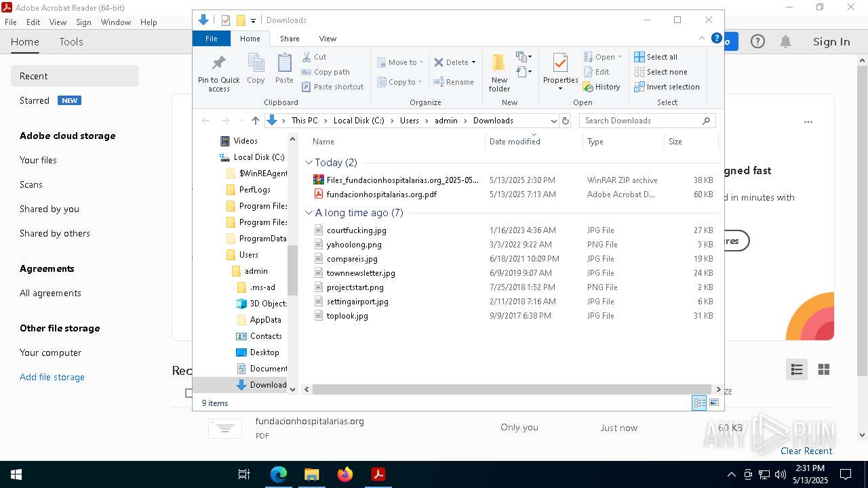Select fundacionhospitalarias.org.pdf file
The height and width of the screenshot is (488, 868).
tap(381, 195)
